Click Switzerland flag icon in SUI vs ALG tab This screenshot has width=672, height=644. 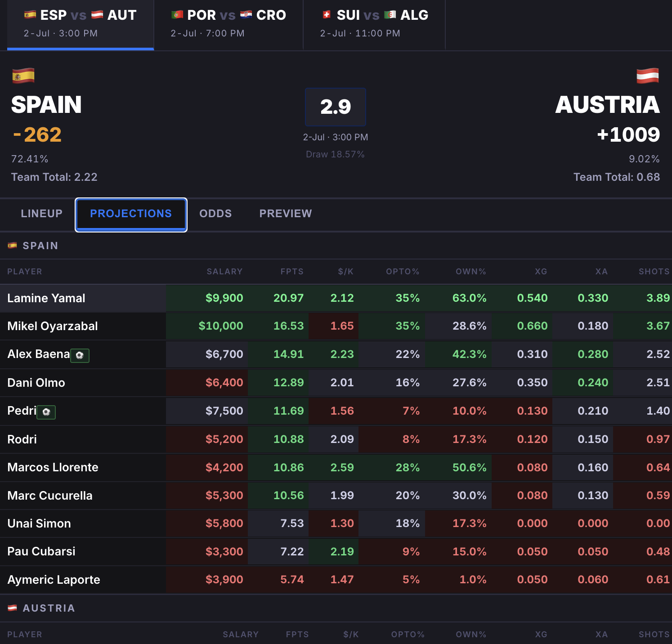pos(327,15)
